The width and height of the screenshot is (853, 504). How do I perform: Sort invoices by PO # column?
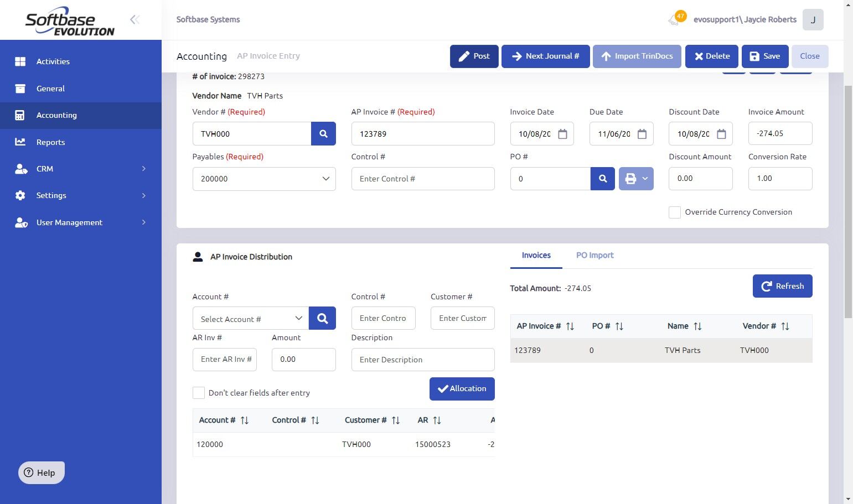click(x=619, y=326)
